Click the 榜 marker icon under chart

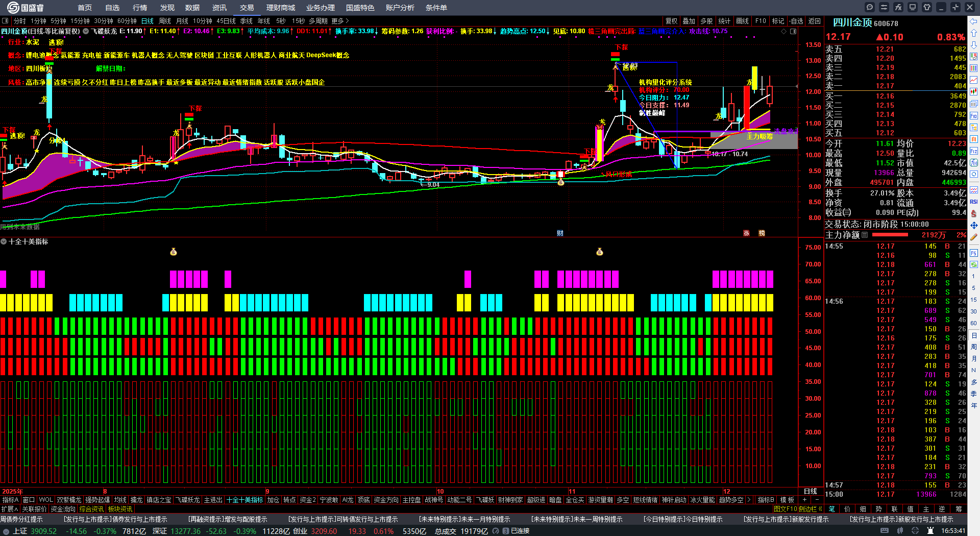pyautogui.click(x=762, y=233)
